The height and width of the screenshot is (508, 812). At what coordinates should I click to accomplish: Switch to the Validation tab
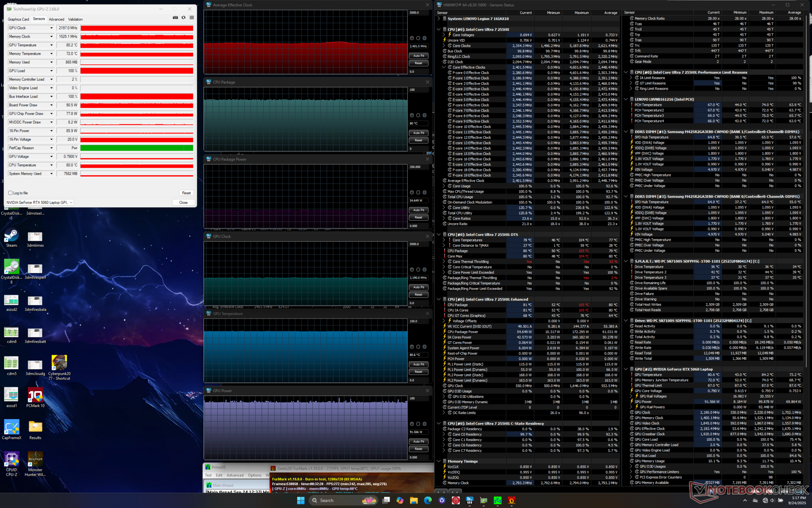pyautogui.click(x=75, y=19)
